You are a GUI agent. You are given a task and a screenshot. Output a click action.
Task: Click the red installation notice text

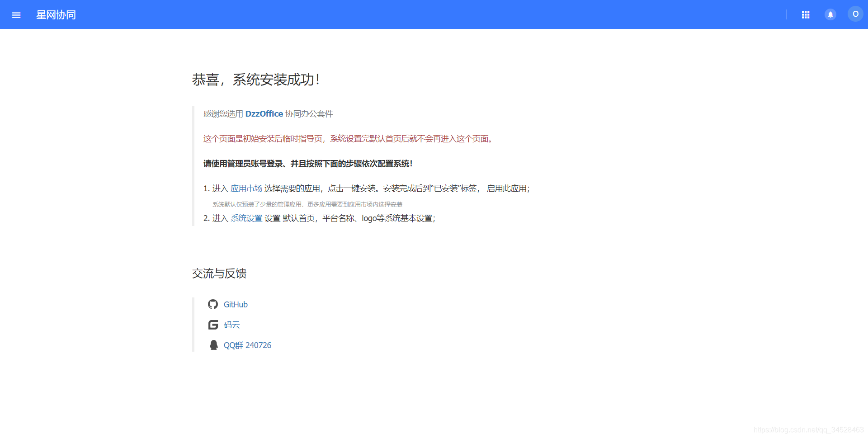click(x=348, y=139)
